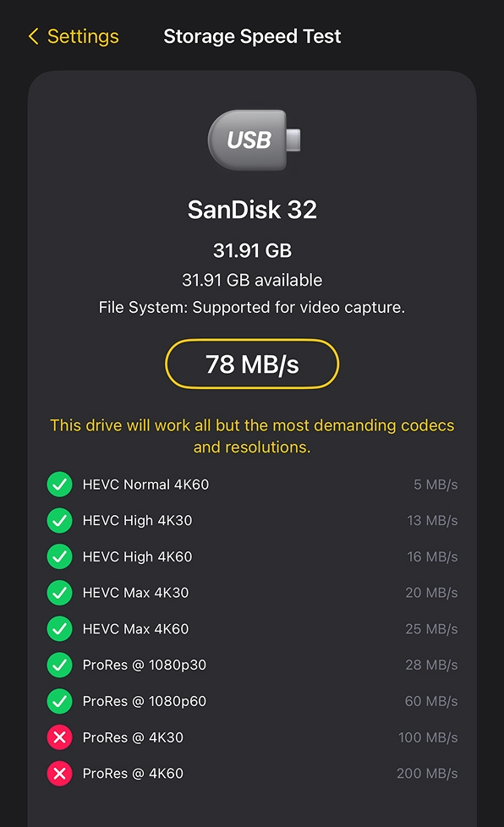Tap the Storage Speed Test title
Screen dimensions: 504x827
coord(252,36)
